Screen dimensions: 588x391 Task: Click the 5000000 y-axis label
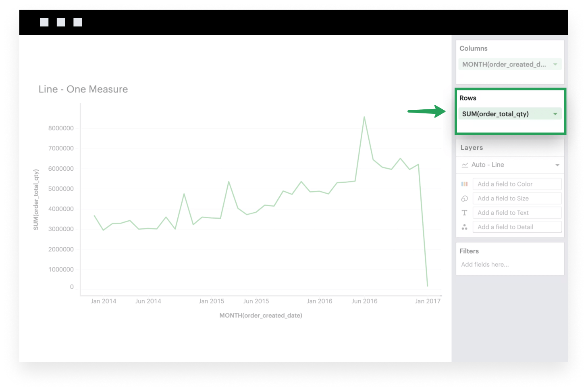click(x=61, y=189)
